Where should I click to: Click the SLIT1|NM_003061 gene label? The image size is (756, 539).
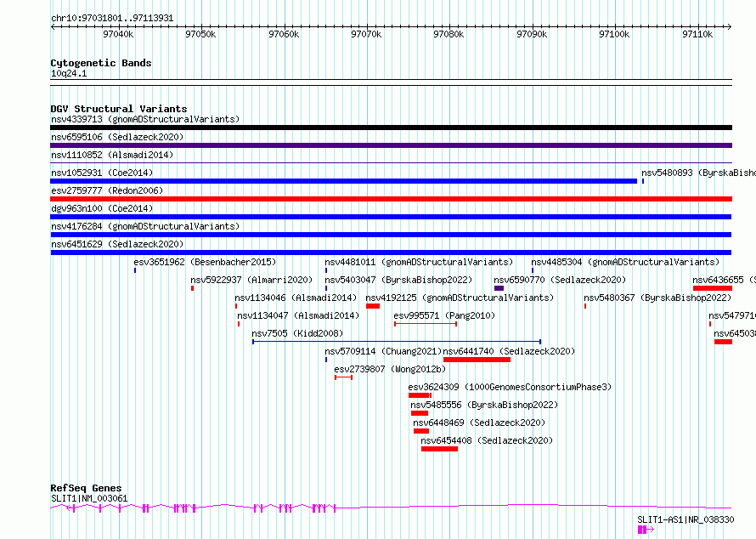click(89, 498)
